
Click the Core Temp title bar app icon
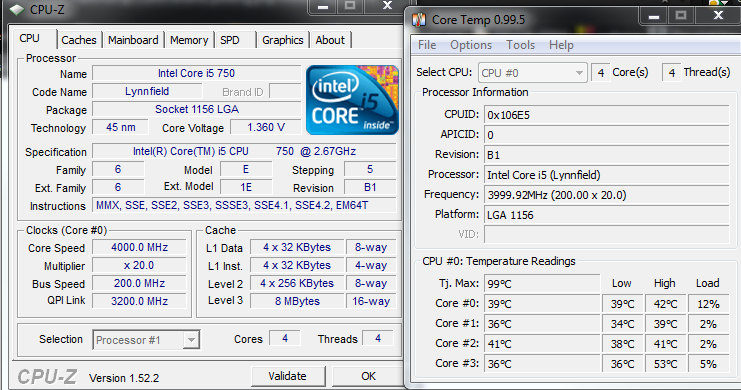[419, 20]
